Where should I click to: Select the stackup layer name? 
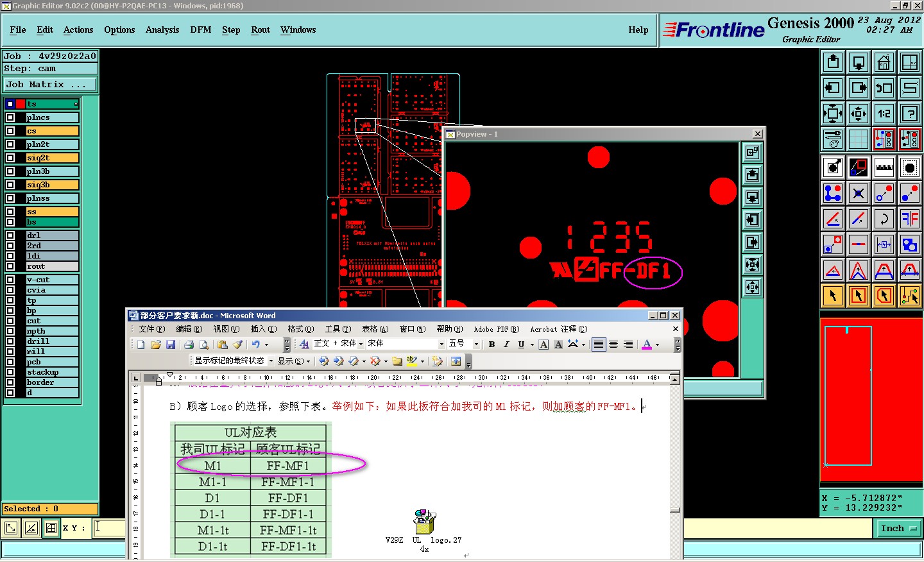[52, 372]
